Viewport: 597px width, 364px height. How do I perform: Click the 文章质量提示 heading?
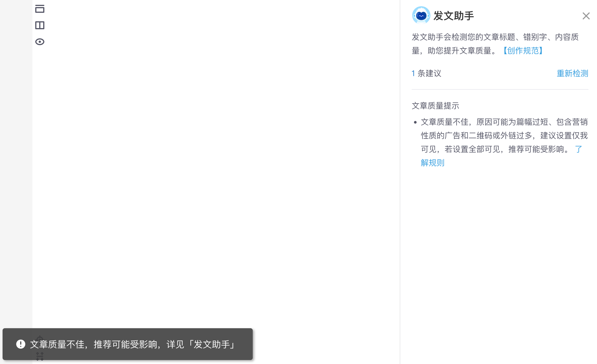pyautogui.click(x=435, y=106)
